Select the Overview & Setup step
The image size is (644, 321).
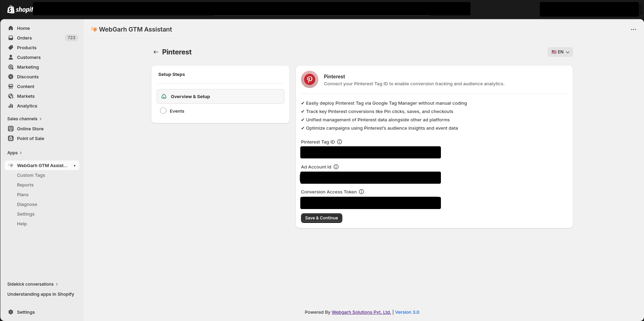click(x=220, y=96)
